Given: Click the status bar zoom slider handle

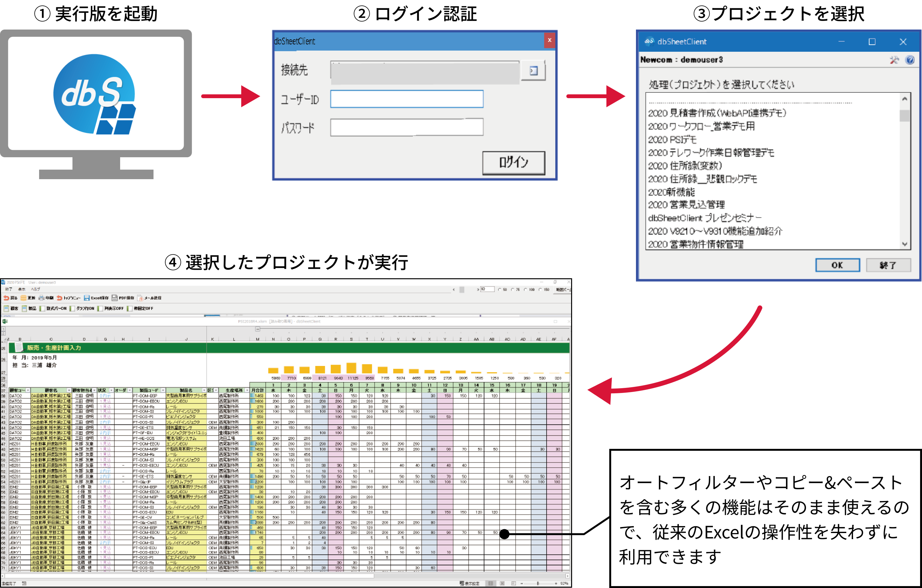Looking at the screenshot, I should point(538,584).
